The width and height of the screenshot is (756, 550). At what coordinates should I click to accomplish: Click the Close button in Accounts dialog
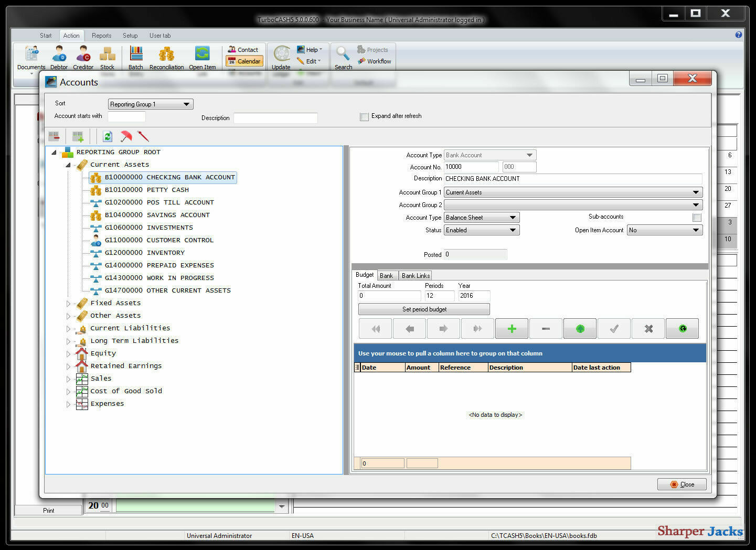[x=682, y=484]
